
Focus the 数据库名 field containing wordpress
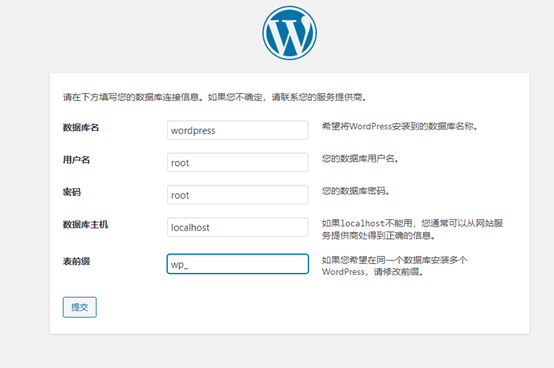[x=237, y=130]
